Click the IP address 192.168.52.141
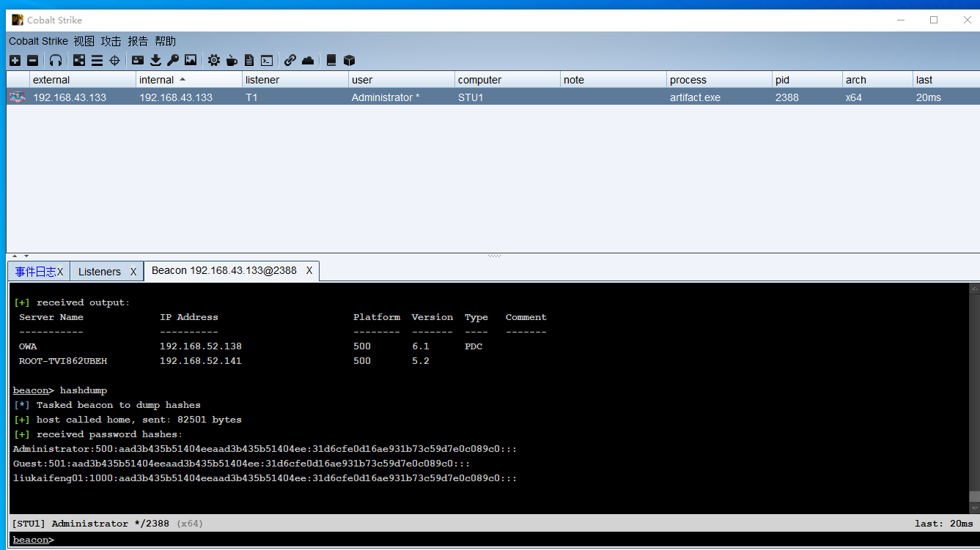Image resolution: width=980 pixels, height=550 pixels. [201, 361]
